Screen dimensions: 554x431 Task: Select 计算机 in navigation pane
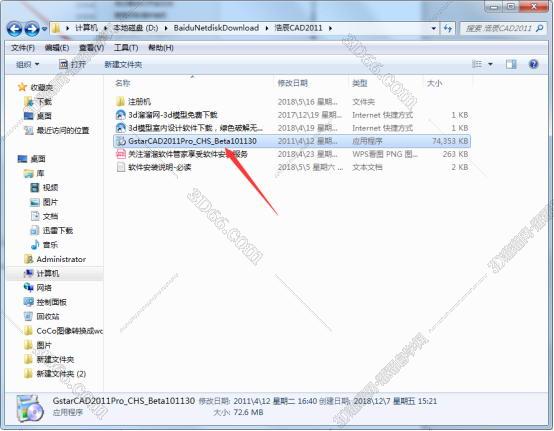48,273
